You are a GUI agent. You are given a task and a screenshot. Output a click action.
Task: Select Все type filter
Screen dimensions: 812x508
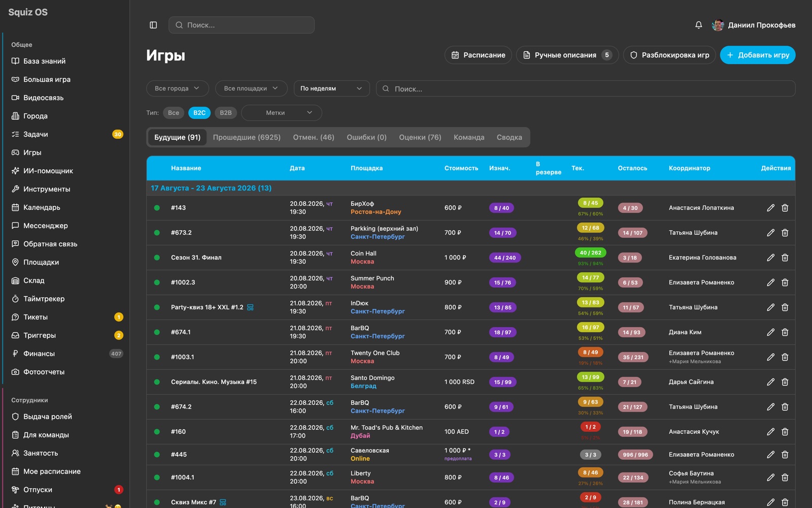point(174,113)
